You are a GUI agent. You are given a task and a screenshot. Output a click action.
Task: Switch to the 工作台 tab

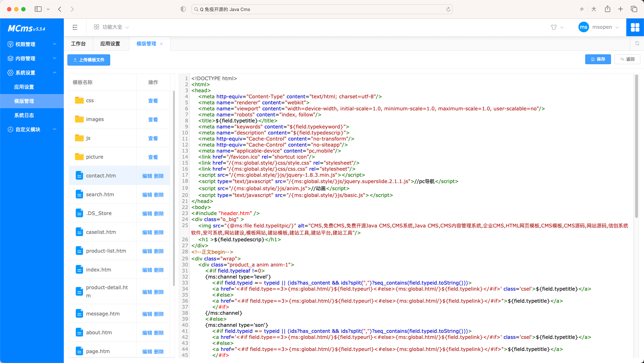[x=78, y=44]
